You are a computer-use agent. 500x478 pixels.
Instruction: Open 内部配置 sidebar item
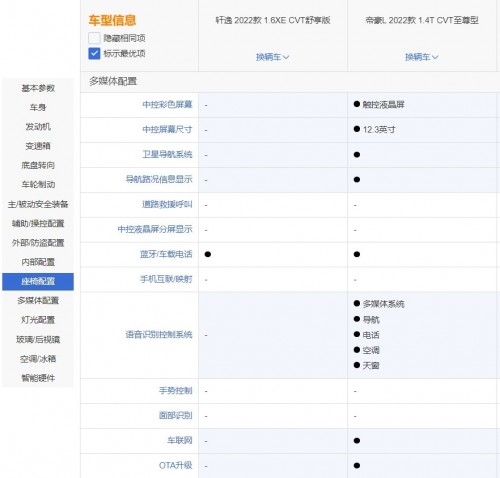pyautogui.click(x=38, y=262)
